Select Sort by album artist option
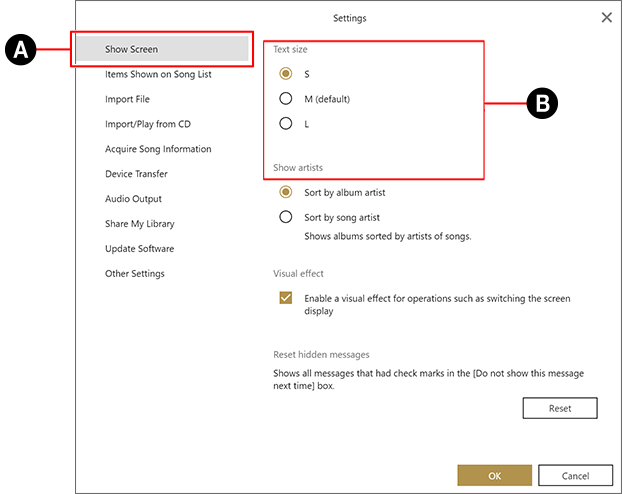The width and height of the screenshot is (623, 494). (x=286, y=192)
